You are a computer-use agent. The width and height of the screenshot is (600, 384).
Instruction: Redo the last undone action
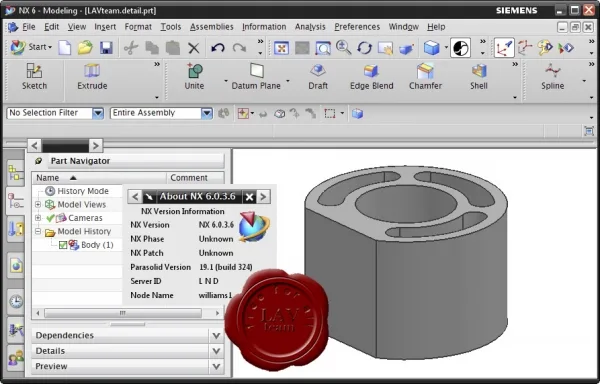click(240, 48)
